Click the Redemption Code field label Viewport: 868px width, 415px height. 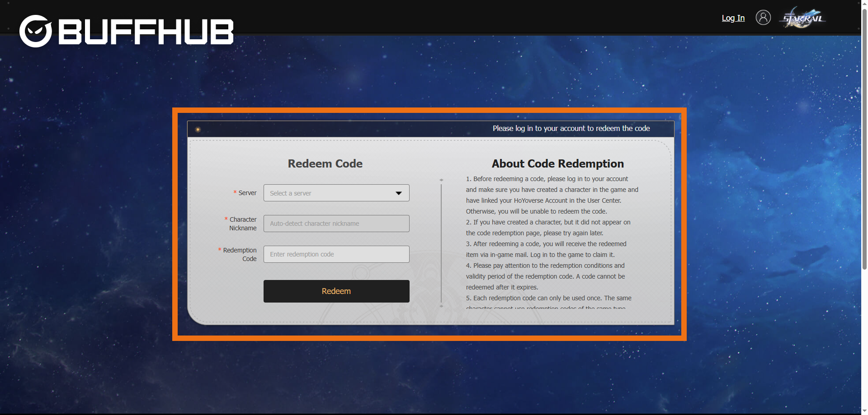(240, 254)
